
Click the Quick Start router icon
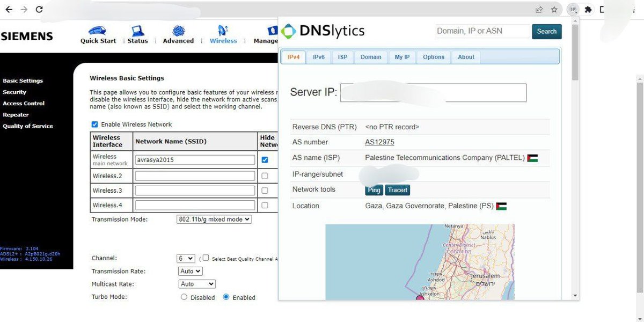point(98,30)
